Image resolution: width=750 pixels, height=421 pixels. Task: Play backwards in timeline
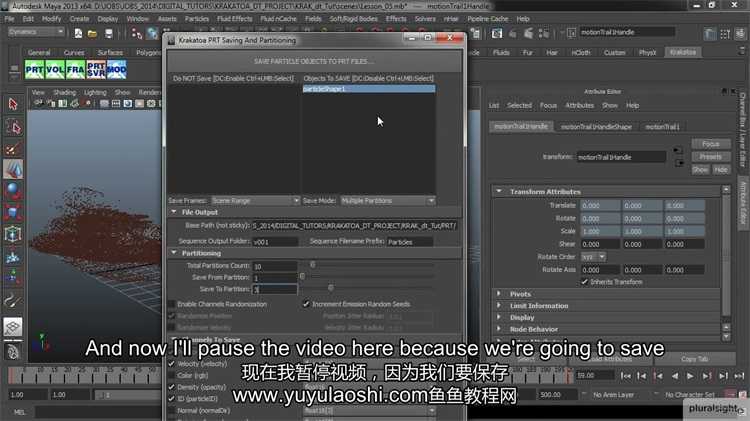pyautogui.click(x=675, y=376)
